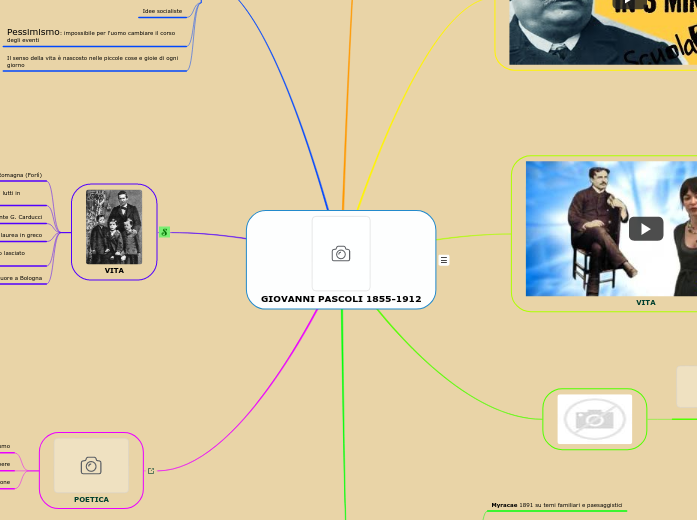
Task: Open the external link icon beside POETICA
Action: point(151,471)
